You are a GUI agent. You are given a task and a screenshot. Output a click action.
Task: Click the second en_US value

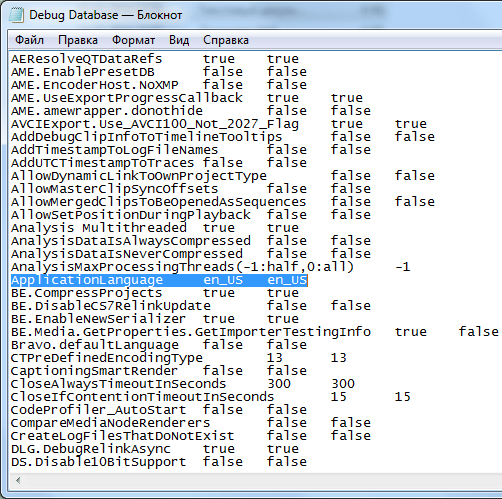point(287,280)
